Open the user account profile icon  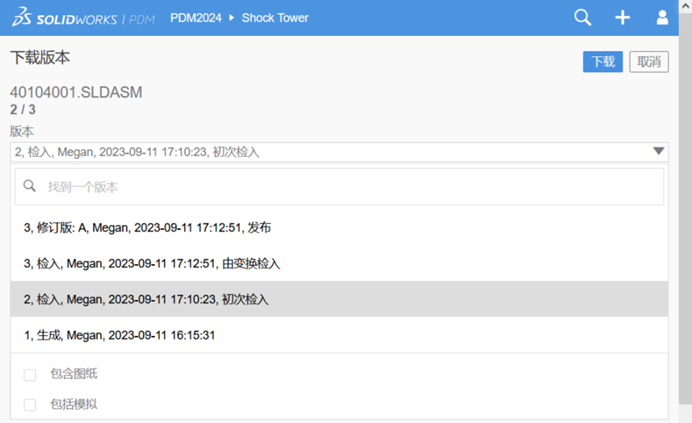[662, 18]
